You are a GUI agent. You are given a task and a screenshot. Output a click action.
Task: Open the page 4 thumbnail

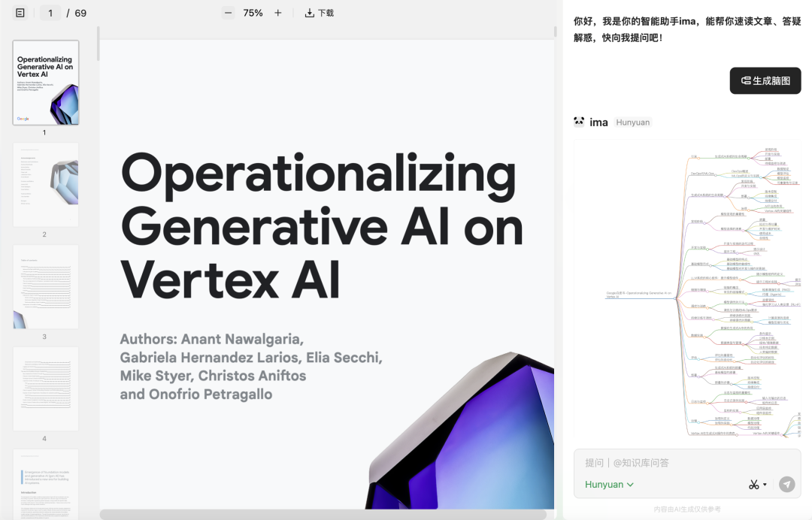click(46, 388)
